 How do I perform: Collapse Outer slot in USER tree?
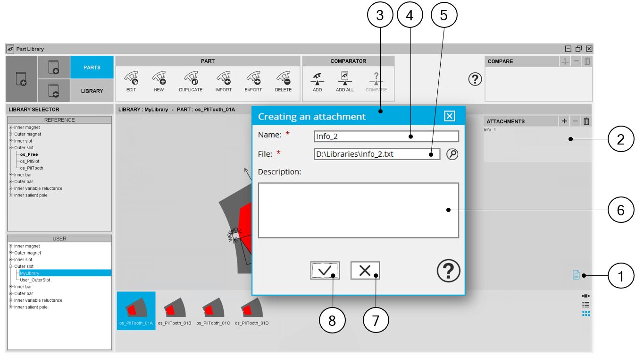[x=10, y=266]
